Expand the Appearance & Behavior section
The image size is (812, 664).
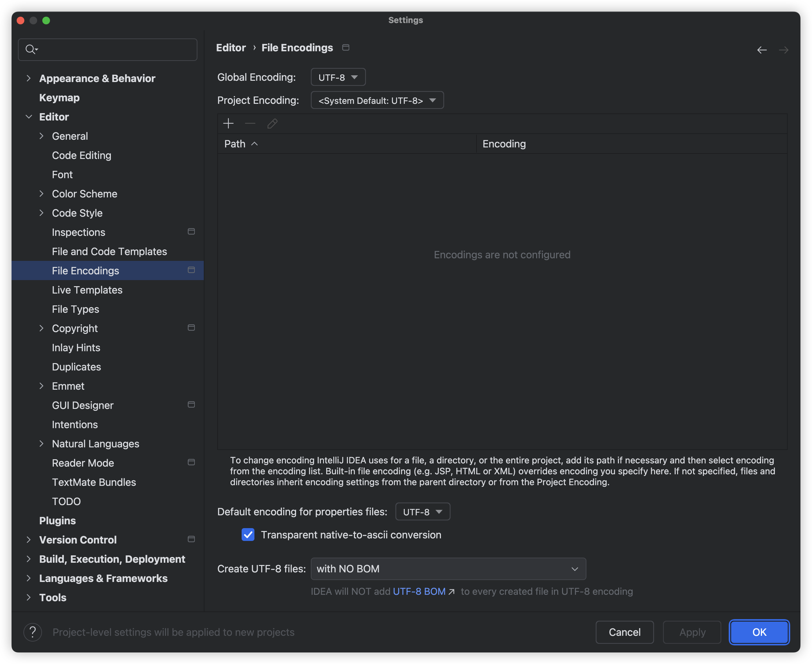29,79
